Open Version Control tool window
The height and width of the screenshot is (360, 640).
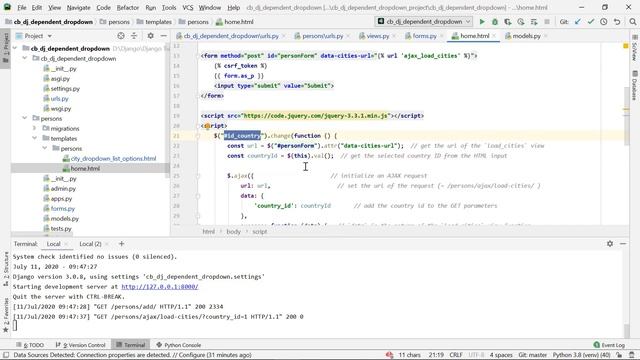point(80,345)
